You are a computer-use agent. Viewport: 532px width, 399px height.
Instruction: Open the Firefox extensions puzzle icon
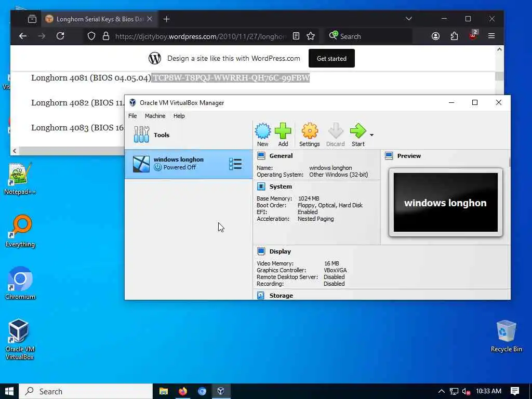click(x=454, y=36)
